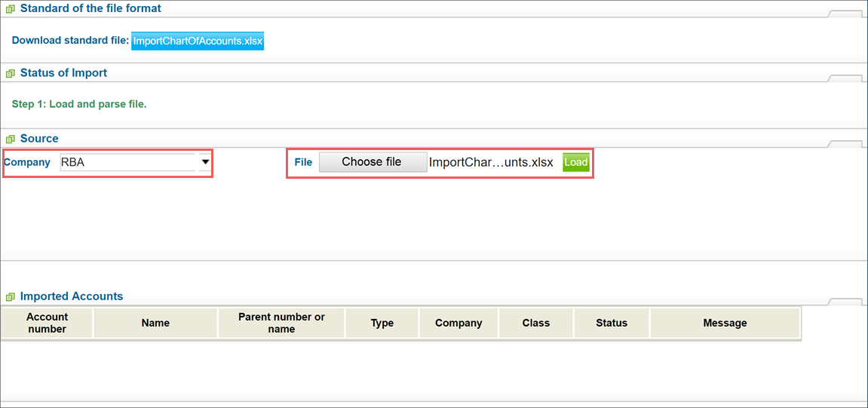Expand the Standard of the file format title

click(90, 9)
